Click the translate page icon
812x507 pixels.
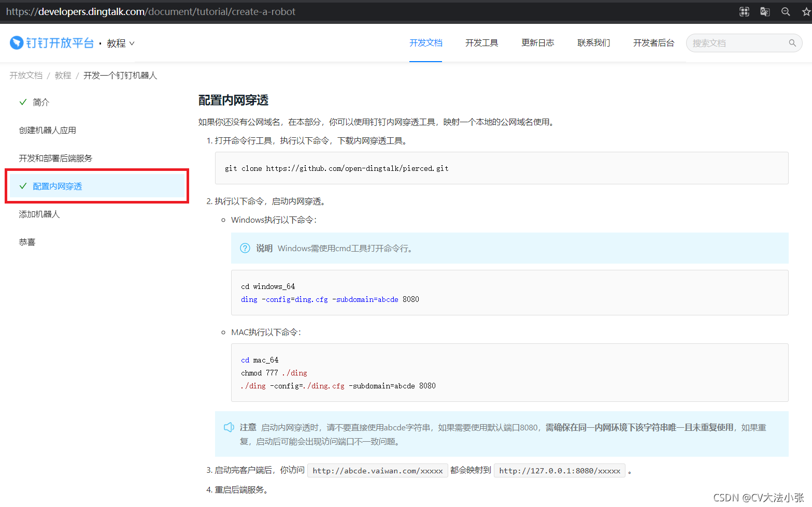[x=765, y=11]
